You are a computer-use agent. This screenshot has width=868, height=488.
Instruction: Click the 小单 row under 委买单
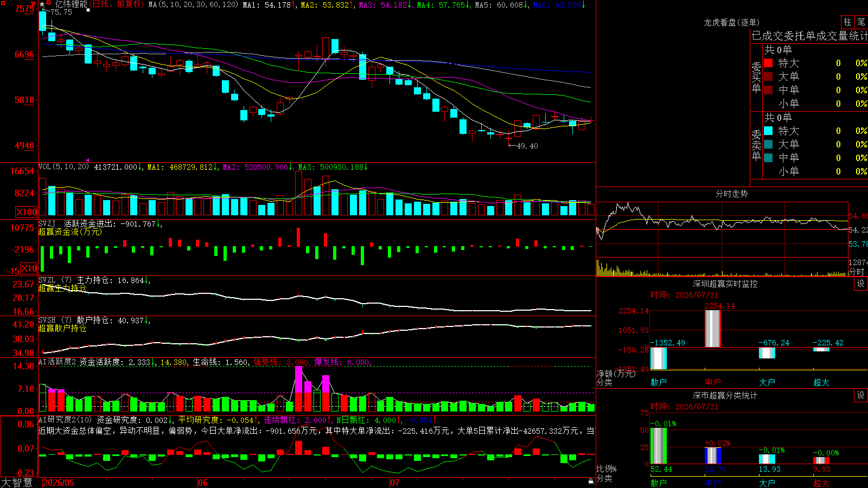tap(815, 103)
